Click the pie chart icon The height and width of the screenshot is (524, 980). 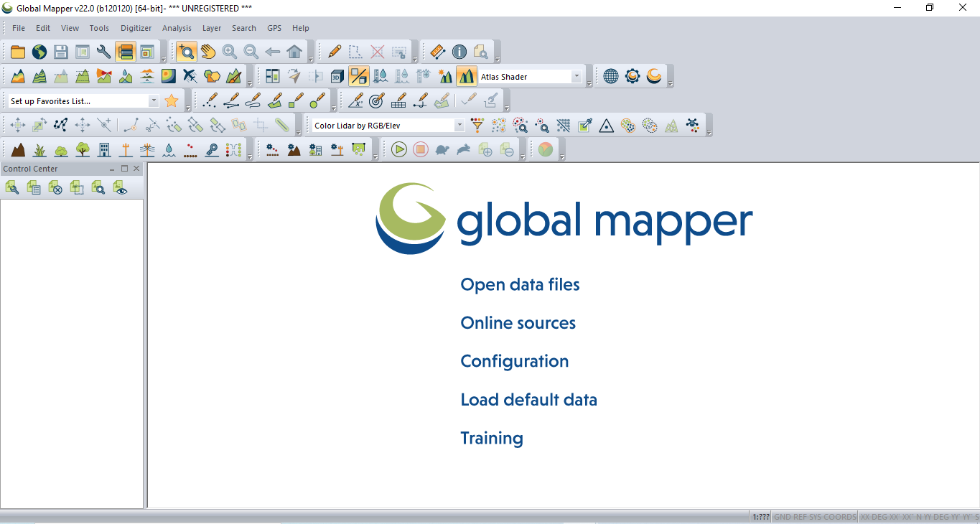pos(546,149)
